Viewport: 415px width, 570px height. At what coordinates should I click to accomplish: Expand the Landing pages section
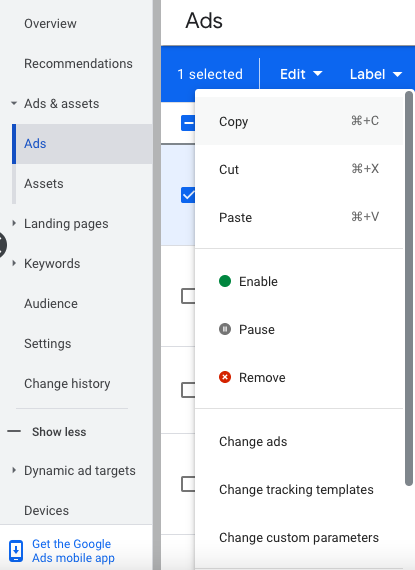[x=14, y=223]
